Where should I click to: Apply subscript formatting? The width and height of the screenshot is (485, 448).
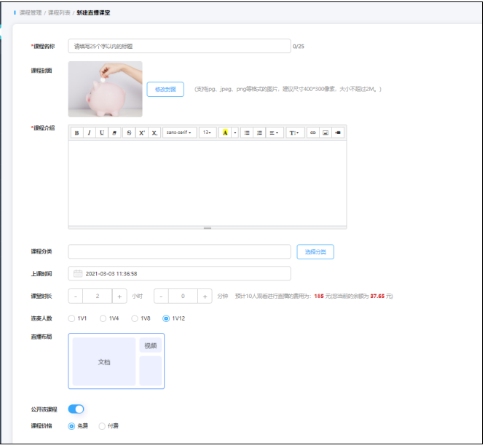154,133
